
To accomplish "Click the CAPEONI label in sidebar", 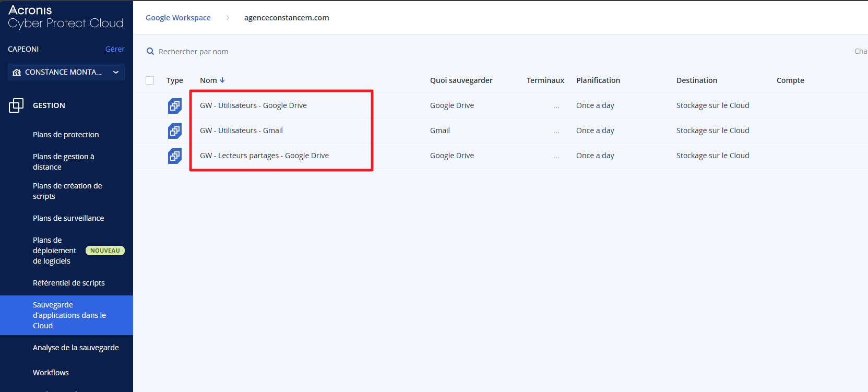I will tap(23, 49).
